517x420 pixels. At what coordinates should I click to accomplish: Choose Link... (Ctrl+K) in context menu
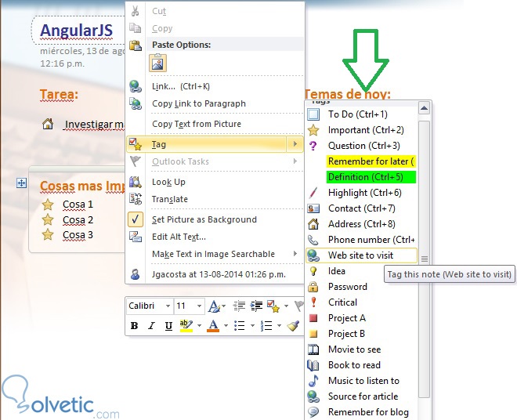[x=215, y=86]
